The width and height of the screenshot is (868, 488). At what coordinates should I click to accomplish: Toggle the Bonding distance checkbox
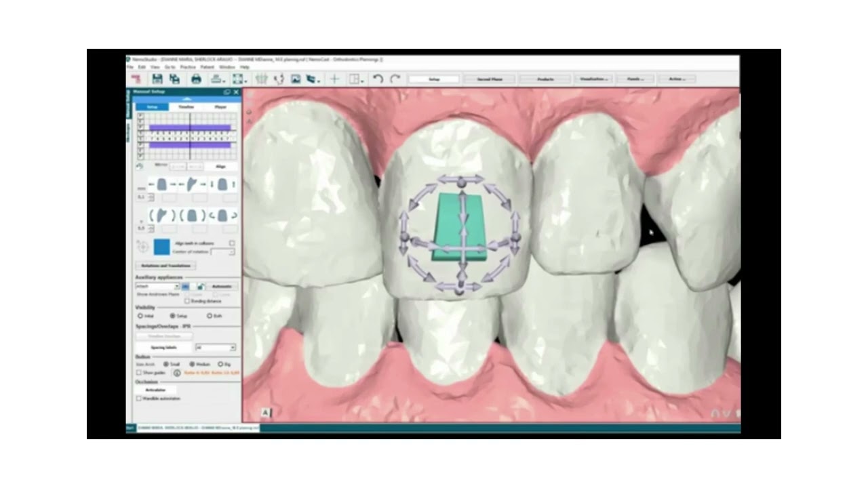[x=187, y=301]
